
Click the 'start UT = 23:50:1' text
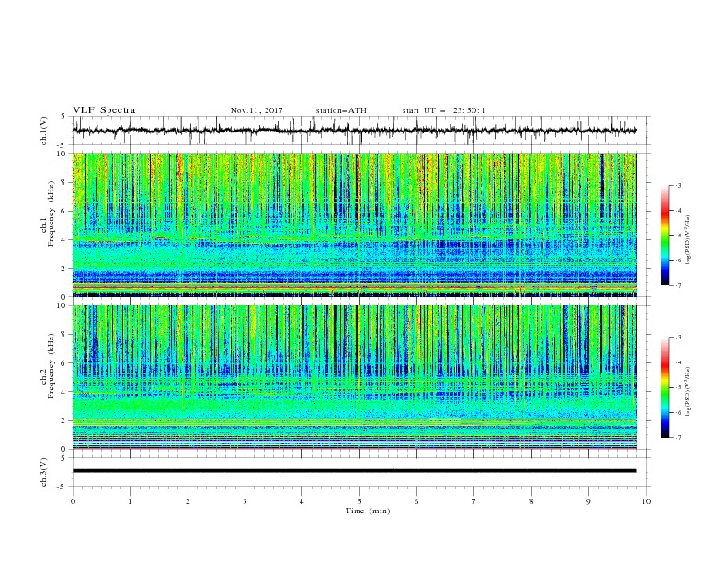(x=444, y=110)
